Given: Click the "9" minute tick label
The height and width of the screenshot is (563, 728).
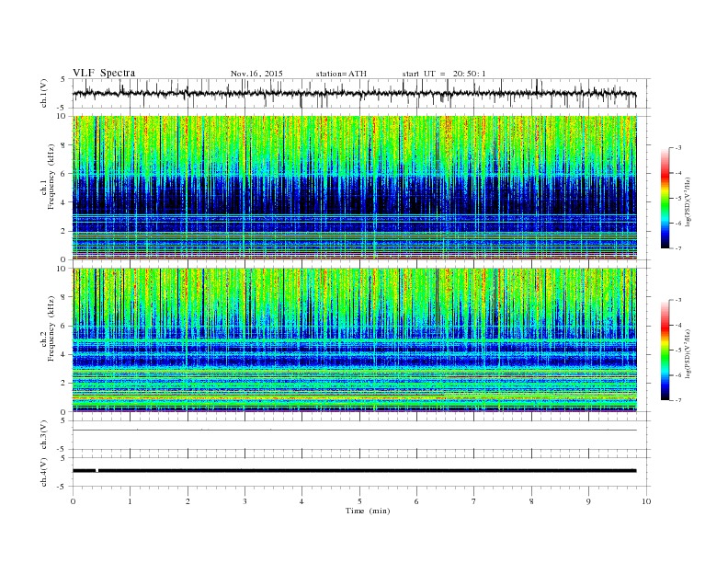Looking at the screenshot, I should coord(588,501).
